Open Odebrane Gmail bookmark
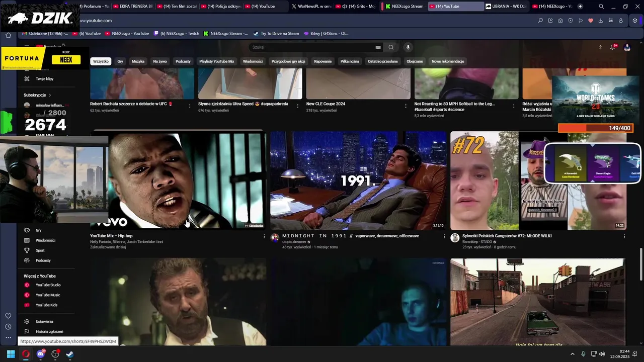Image resolution: width=644 pixels, height=362 pixels. [x=44, y=34]
